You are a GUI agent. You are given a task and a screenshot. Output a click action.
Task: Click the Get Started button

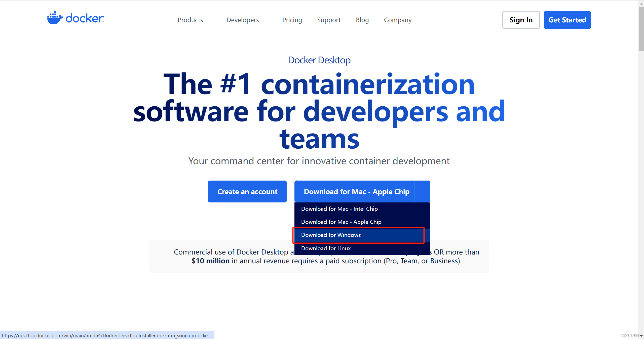click(x=567, y=20)
